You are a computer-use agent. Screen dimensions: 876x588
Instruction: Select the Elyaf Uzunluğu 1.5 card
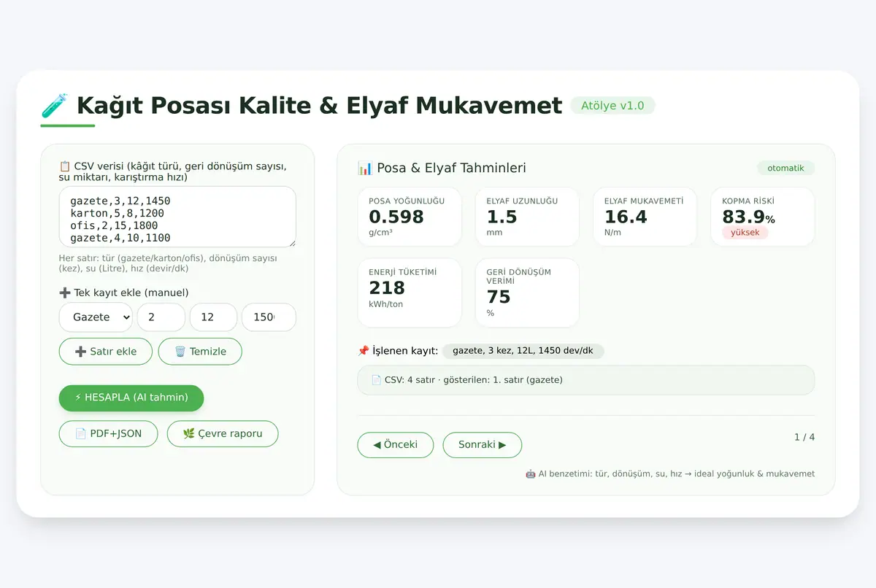click(527, 217)
